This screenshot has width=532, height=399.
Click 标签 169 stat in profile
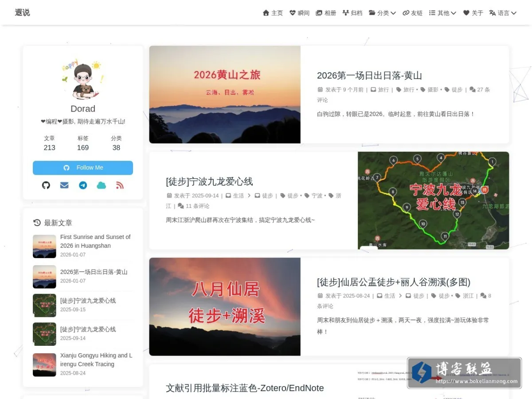83,143
